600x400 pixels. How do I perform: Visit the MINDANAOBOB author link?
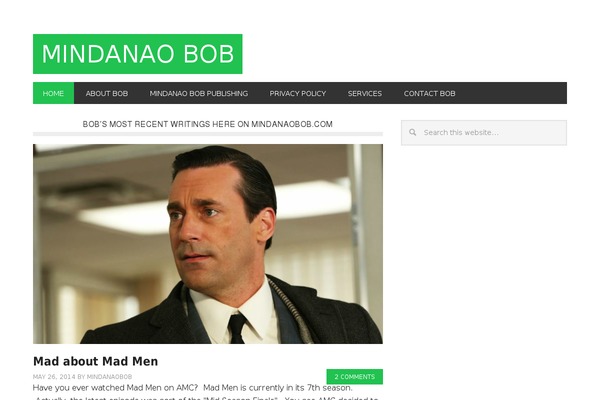(x=109, y=377)
